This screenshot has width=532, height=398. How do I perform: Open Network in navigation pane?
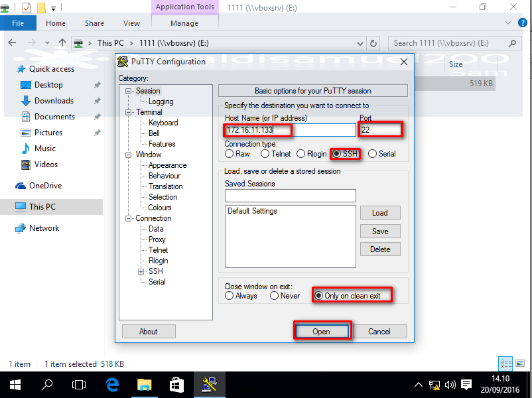point(44,228)
